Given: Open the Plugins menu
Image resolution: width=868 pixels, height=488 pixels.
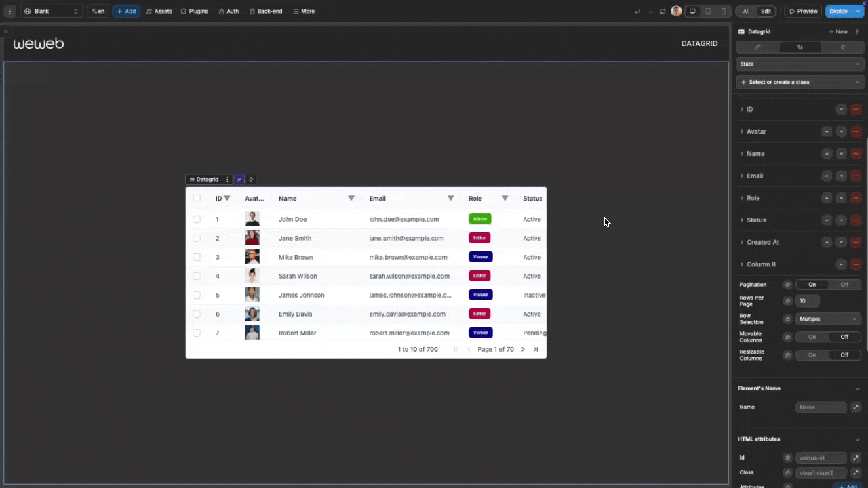Looking at the screenshot, I should tap(194, 12).
